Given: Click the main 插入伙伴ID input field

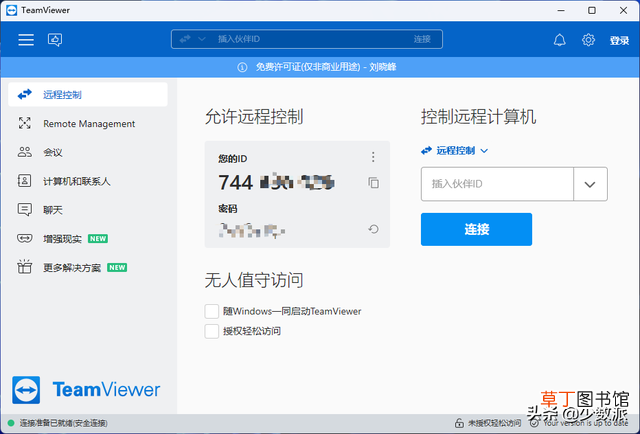Looking at the screenshot, I should click(x=497, y=184).
